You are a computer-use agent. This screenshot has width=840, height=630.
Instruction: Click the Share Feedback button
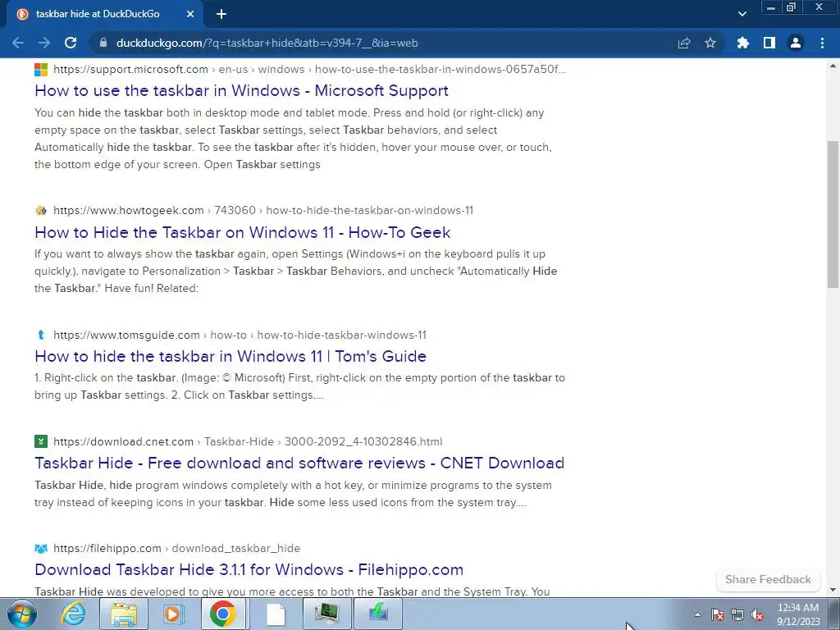coord(768,579)
